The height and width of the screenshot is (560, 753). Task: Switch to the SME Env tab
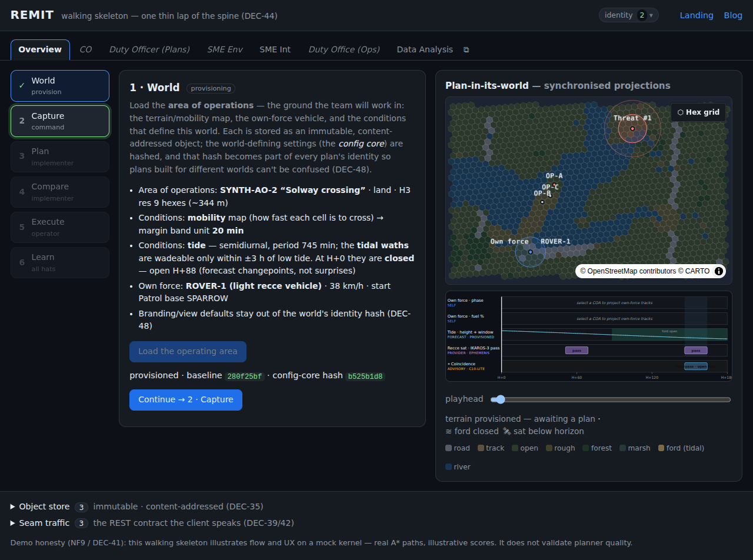tap(225, 49)
